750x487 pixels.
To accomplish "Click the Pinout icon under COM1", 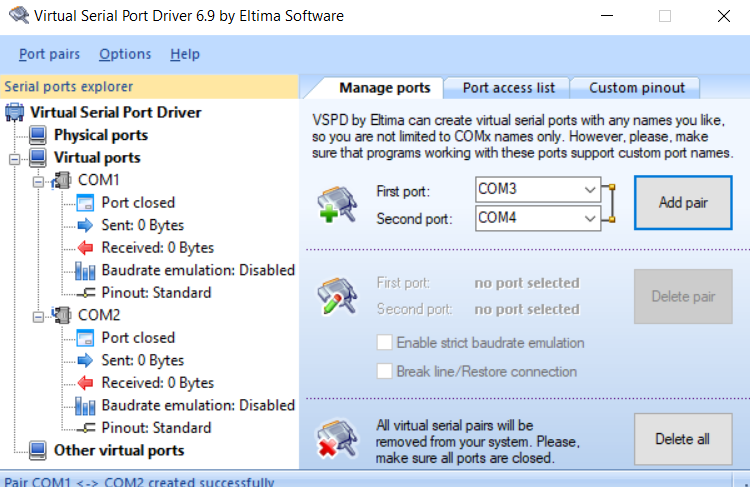I will click(86, 293).
